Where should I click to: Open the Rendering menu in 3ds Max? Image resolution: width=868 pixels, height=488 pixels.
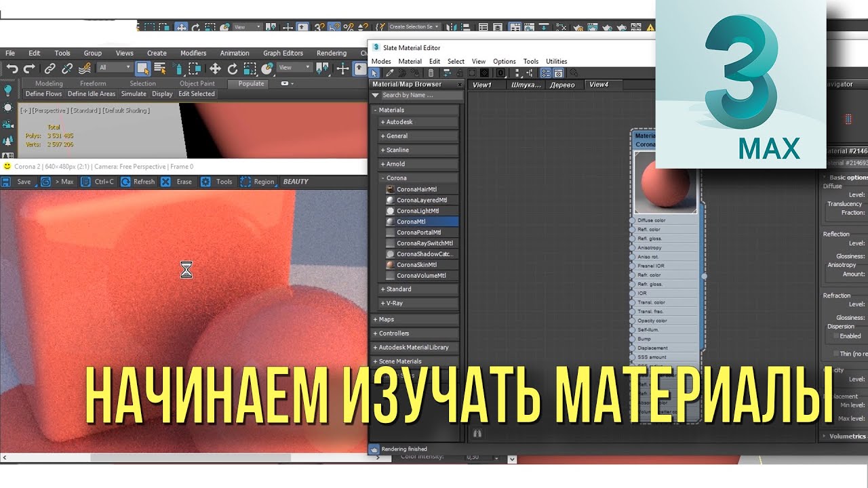pos(332,53)
